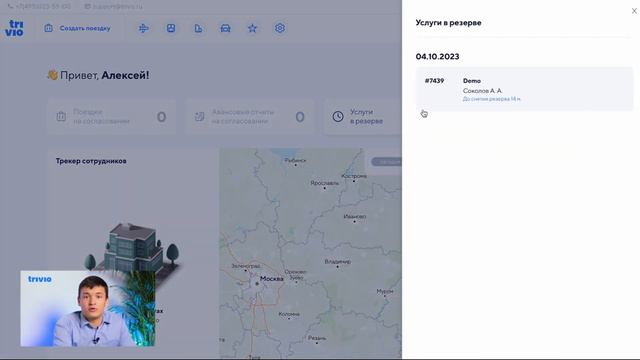Open 'Поездки на согласовании' card

(111, 116)
